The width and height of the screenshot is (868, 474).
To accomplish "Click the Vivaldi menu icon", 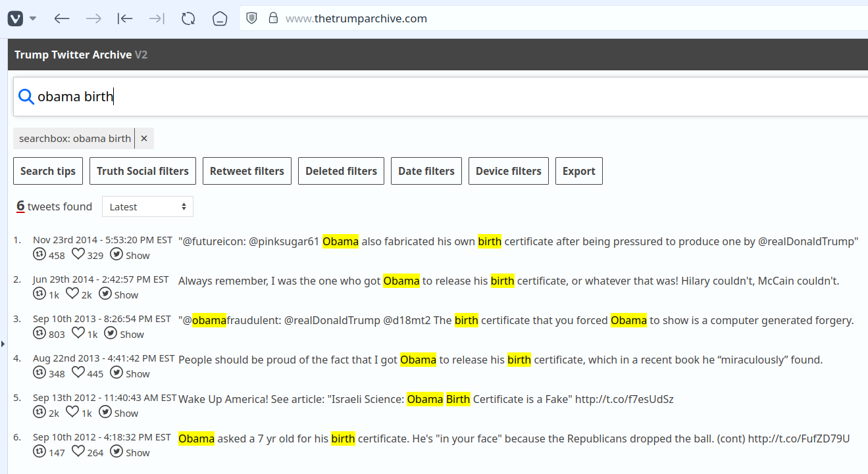I will [x=16, y=18].
